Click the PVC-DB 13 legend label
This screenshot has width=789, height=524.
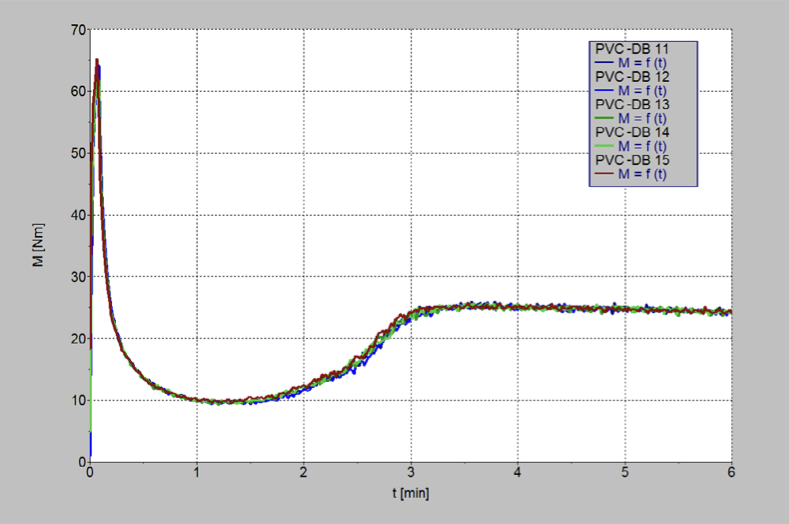point(632,104)
